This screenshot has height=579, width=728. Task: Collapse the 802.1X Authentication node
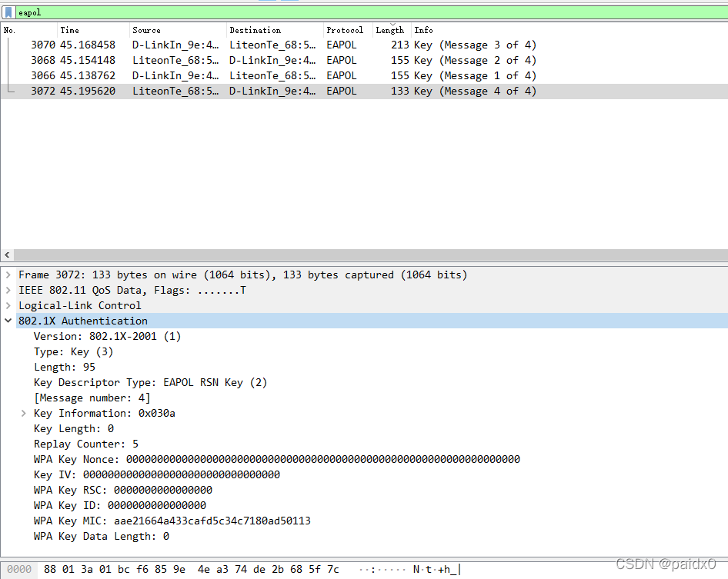[x=8, y=321]
